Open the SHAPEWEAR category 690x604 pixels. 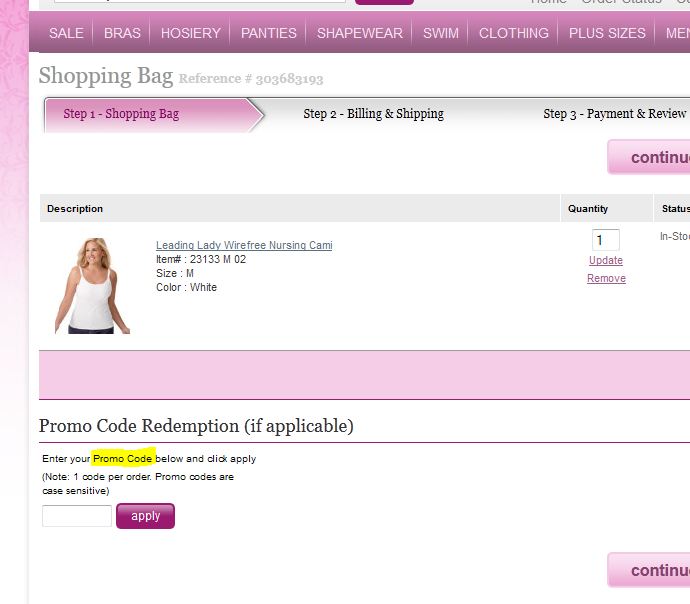tap(360, 33)
